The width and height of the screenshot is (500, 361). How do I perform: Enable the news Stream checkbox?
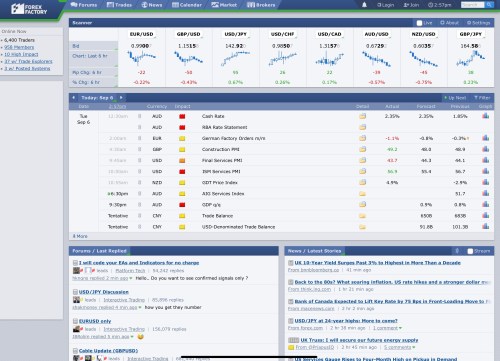point(470,251)
